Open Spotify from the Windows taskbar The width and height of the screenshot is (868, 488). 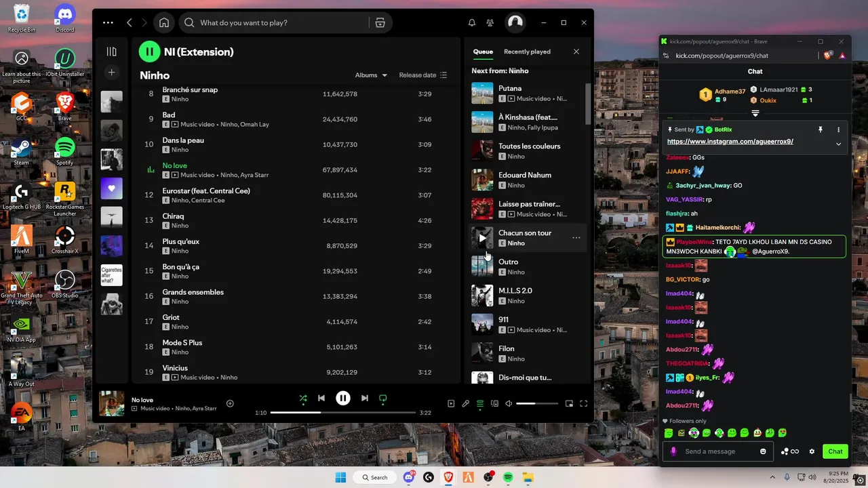click(508, 477)
